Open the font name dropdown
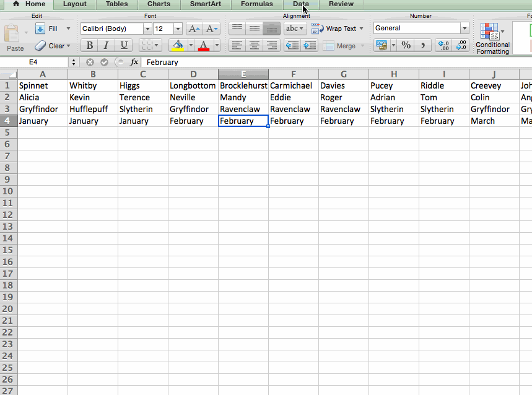 147,28
